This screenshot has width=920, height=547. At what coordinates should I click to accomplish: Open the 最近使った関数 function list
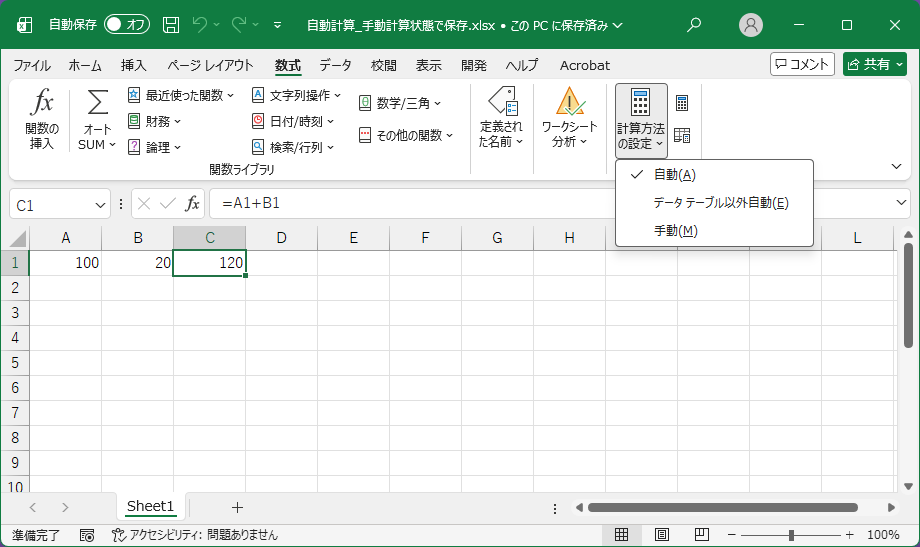181,95
